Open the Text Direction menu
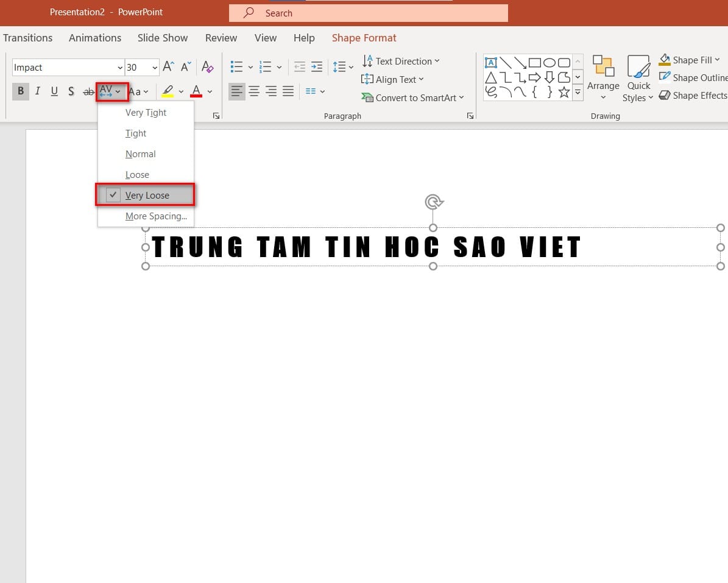The height and width of the screenshot is (583, 728). click(401, 62)
